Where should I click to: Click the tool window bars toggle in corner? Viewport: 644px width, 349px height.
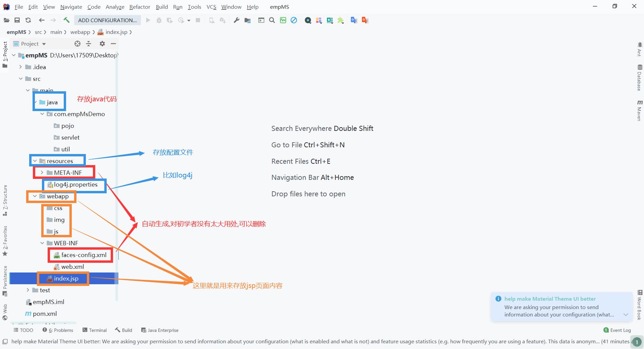click(x=5, y=342)
